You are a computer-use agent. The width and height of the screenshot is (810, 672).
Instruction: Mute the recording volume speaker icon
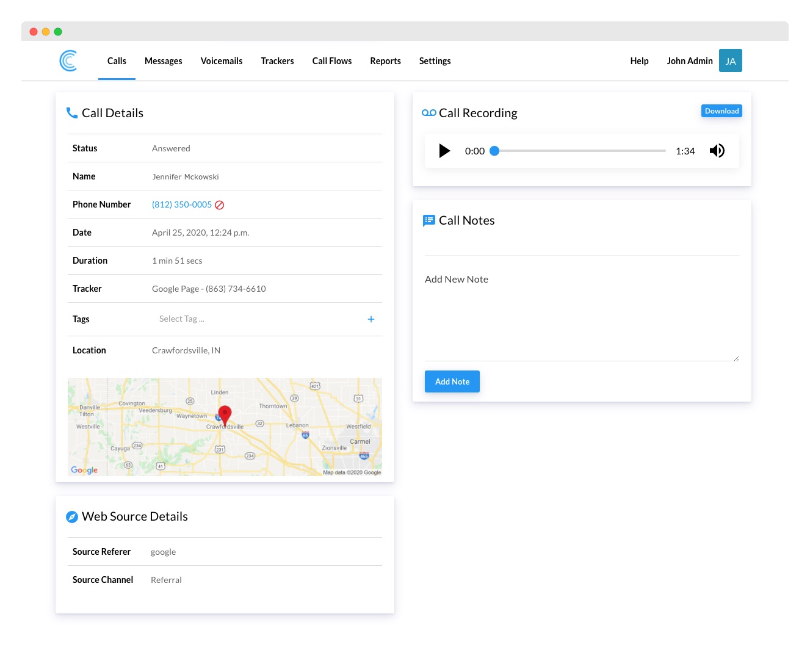pos(717,151)
